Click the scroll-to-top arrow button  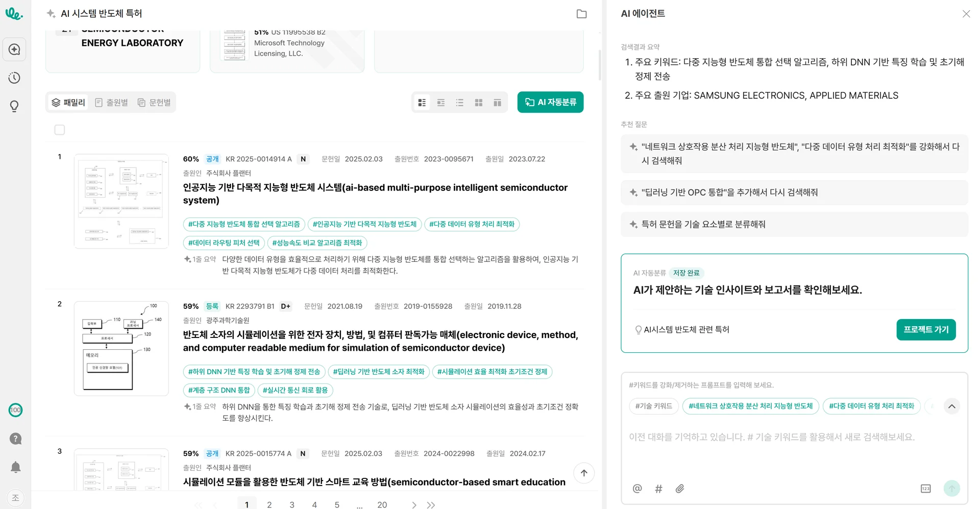coord(584,473)
